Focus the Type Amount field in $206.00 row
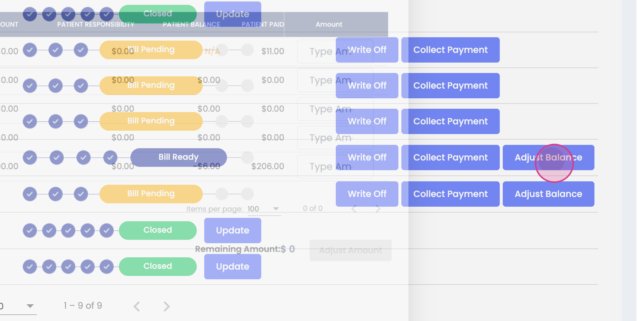This screenshot has width=644, height=321. pos(335,166)
